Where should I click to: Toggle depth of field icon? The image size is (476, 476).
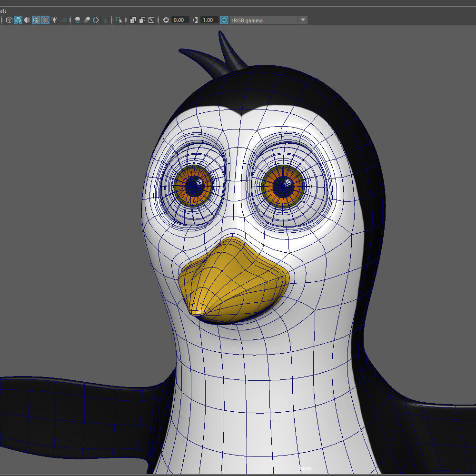105,20
